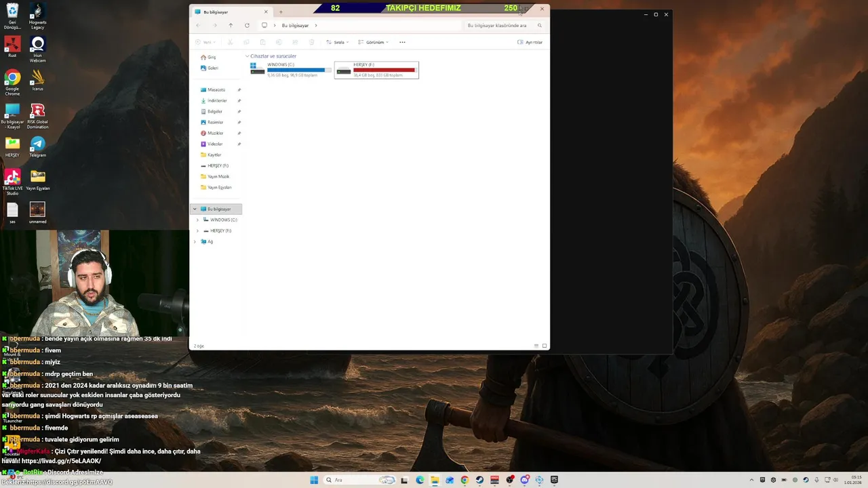Open the Görünüm view dropdown
This screenshot has width=868, height=488.
point(373,42)
